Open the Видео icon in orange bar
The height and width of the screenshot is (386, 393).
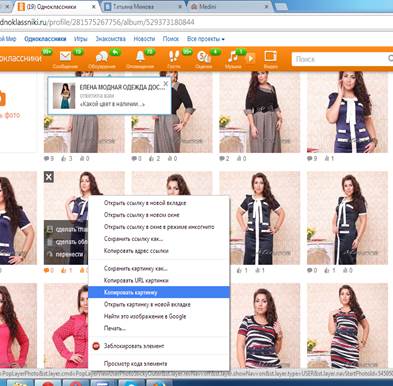[270, 56]
